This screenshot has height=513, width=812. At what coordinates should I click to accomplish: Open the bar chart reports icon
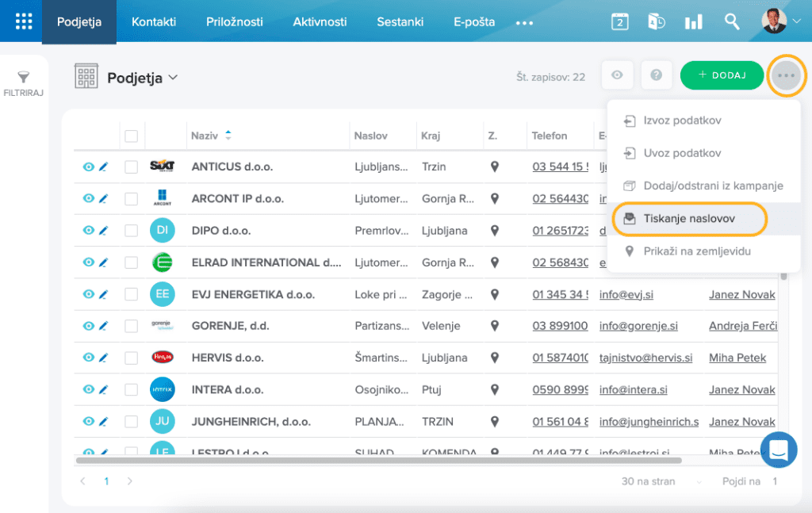pyautogui.click(x=694, y=21)
